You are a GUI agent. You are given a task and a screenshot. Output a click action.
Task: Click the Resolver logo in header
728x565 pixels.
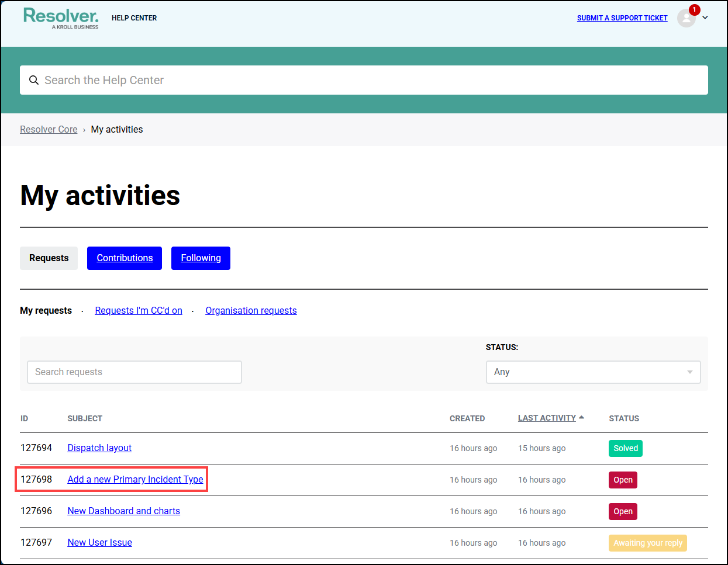click(61, 18)
